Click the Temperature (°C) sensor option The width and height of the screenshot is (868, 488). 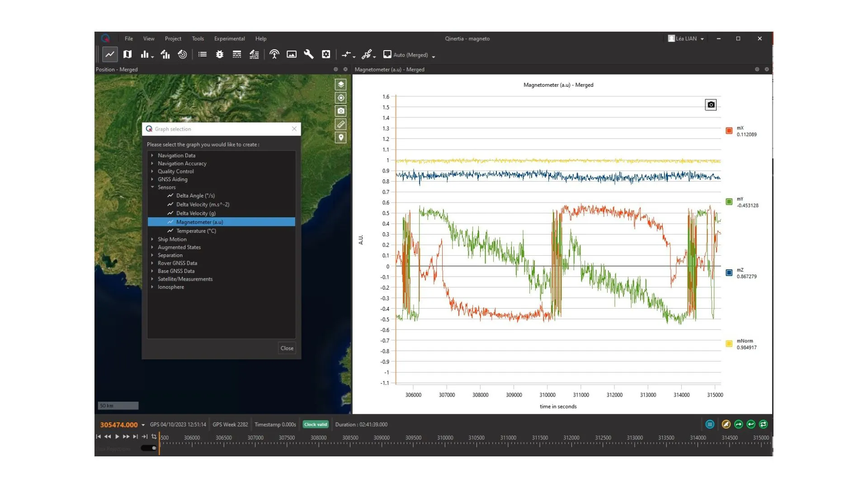tap(196, 230)
